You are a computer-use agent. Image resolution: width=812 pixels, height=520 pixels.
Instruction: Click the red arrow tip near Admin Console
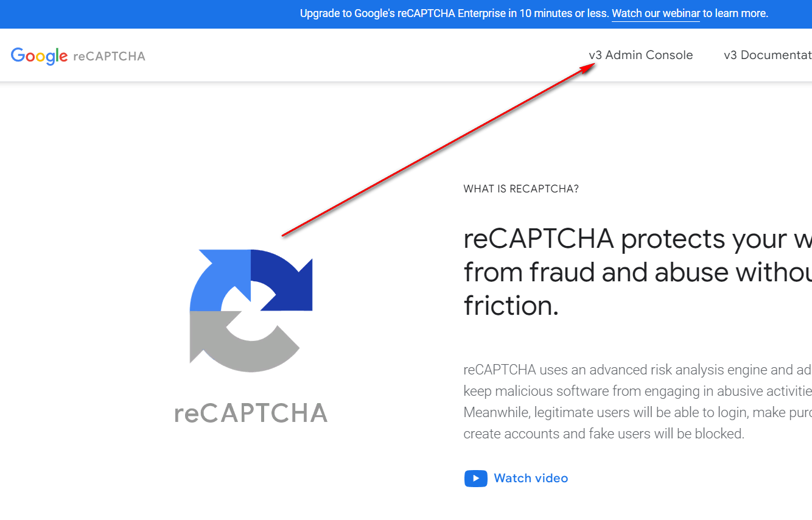(590, 66)
